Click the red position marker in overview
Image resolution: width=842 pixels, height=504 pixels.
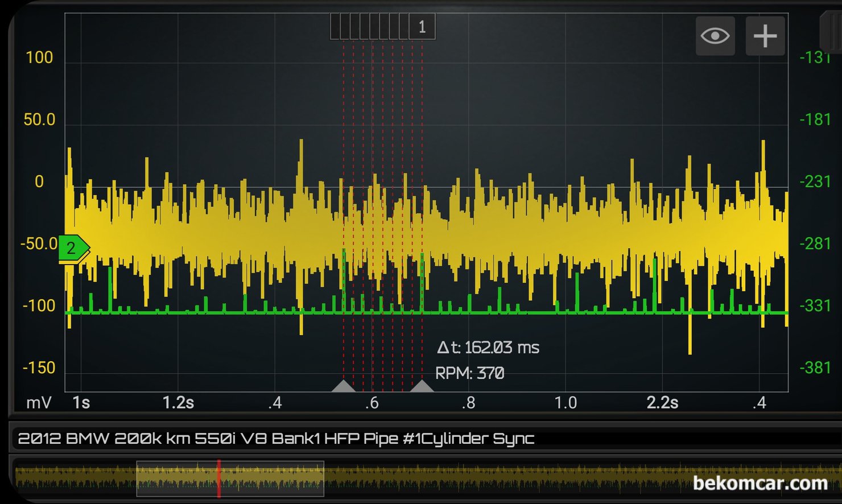coord(218,479)
